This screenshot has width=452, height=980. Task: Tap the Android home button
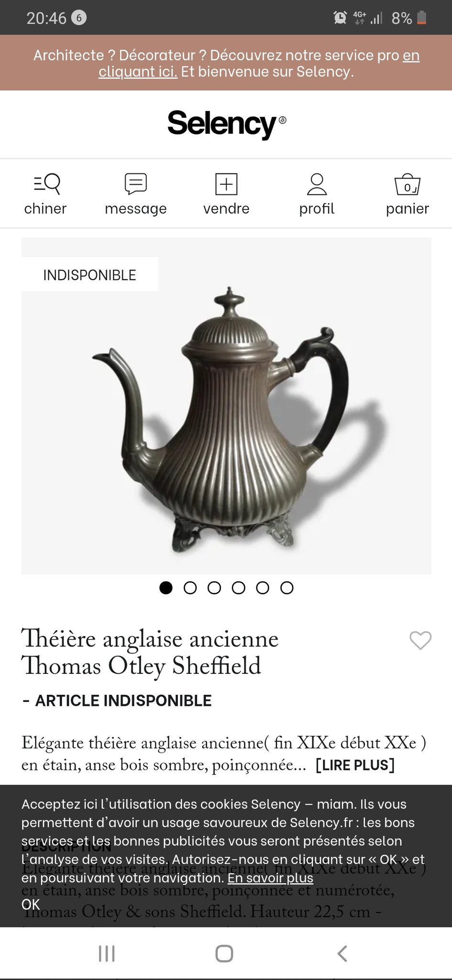click(x=224, y=953)
